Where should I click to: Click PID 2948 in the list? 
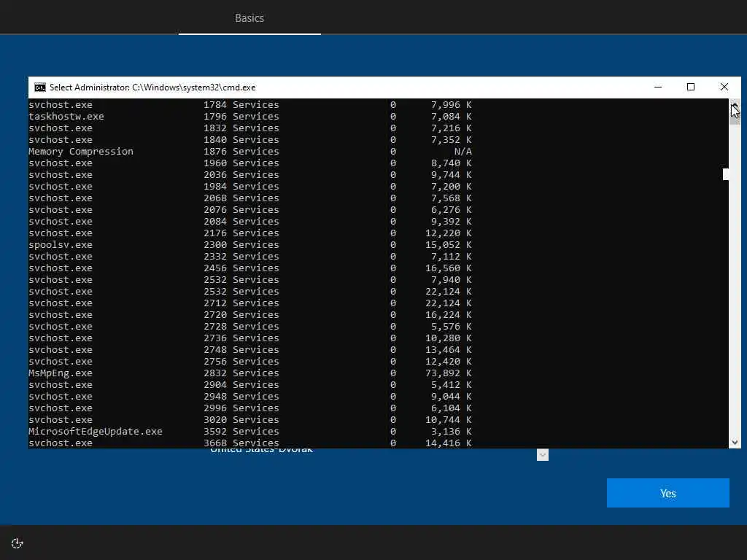coord(215,397)
